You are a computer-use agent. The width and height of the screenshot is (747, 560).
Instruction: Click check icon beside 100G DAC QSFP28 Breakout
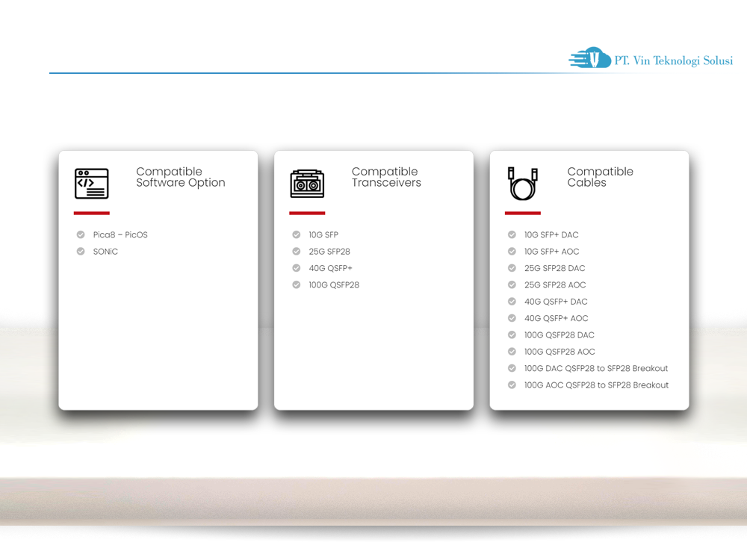(x=512, y=368)
